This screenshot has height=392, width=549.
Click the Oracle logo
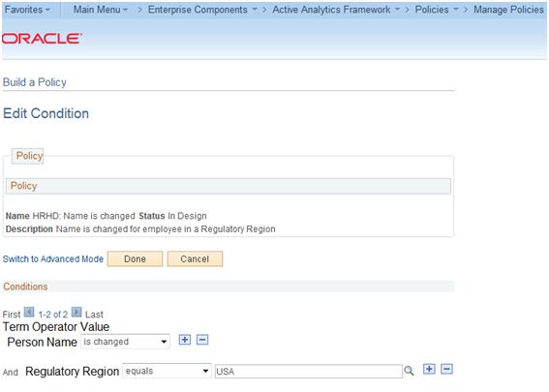coord(42,39)
